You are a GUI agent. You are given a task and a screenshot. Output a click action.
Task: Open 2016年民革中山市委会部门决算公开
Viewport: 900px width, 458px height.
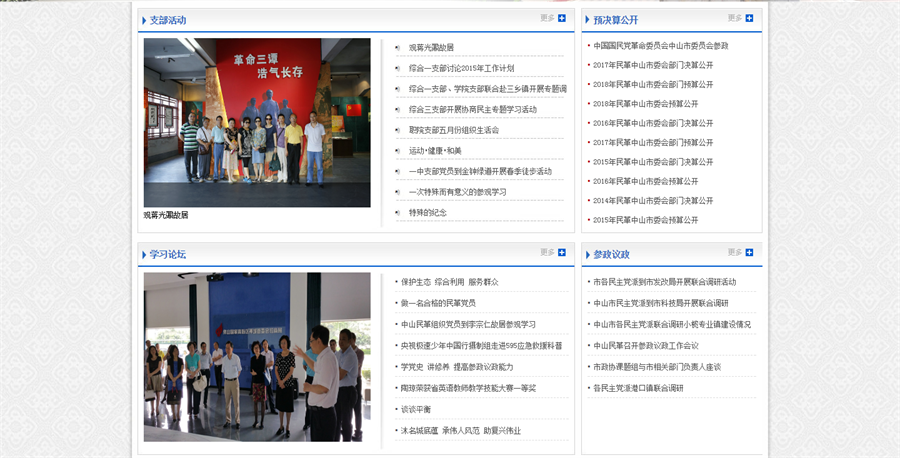click(x=653, y=123)
